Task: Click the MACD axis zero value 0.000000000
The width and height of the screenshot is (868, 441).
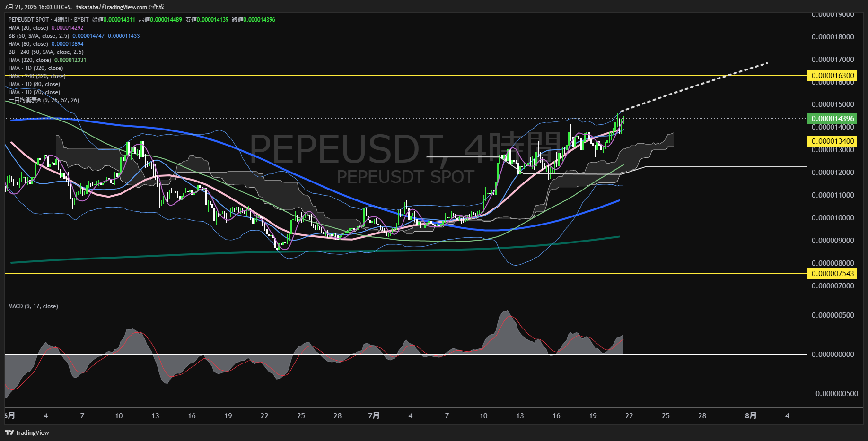Action: click(833, 355)
